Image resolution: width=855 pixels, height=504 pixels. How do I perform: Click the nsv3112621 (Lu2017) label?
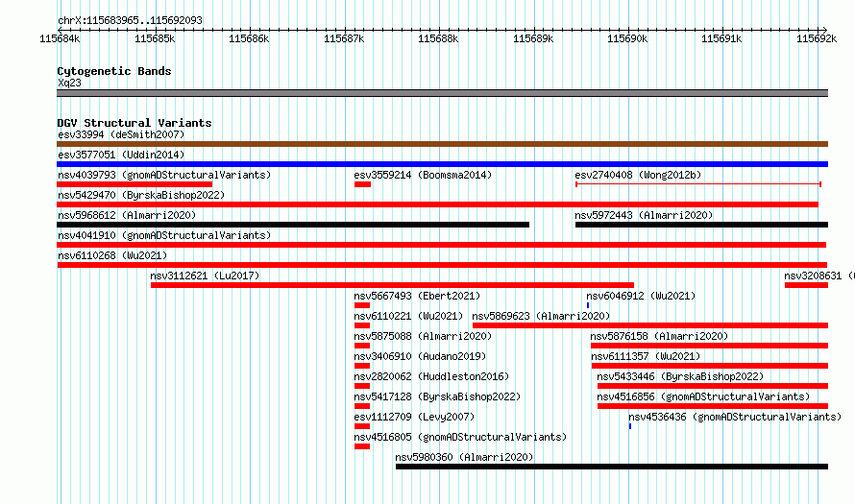tap(205, 276)
